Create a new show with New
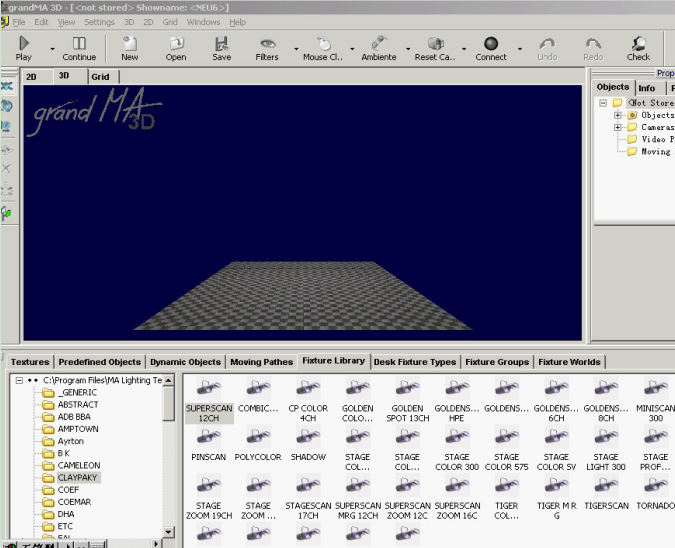The image size is (675, 548). coord(130,48)
